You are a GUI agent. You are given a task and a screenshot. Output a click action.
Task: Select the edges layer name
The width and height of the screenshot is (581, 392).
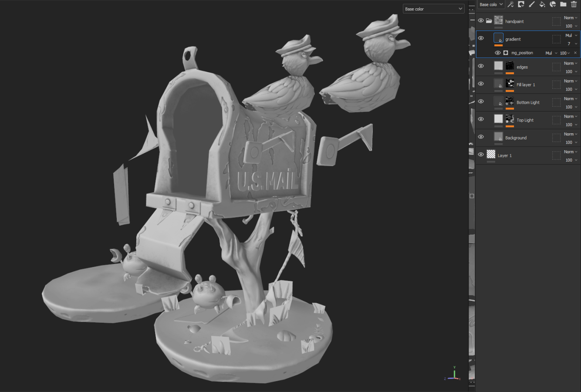(522, 67)
